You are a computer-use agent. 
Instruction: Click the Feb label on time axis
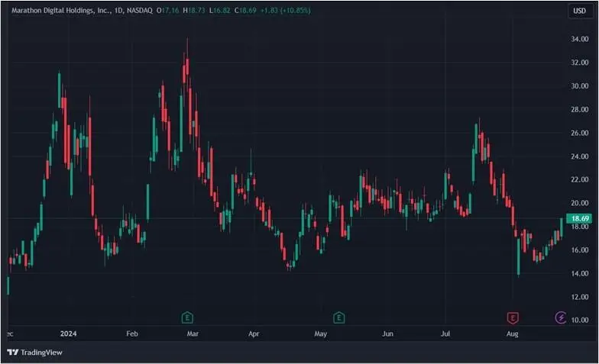pos(132,333)
